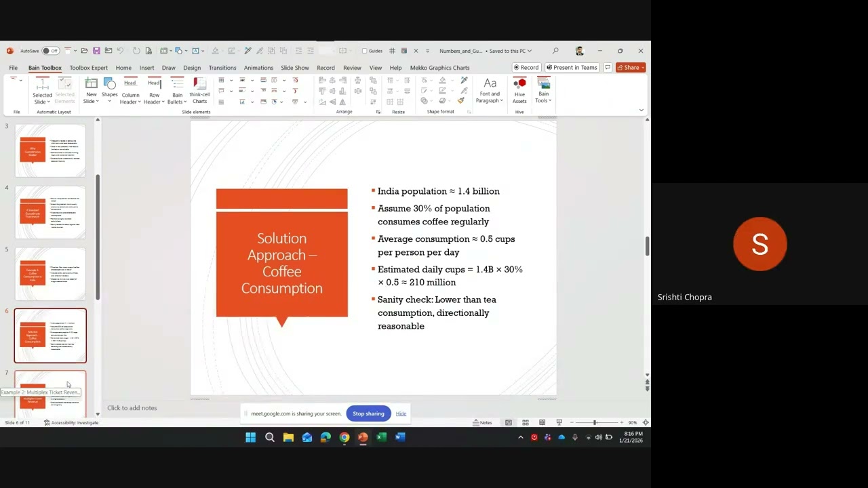This screenshot has height=488, width=868.
Task: Switch to the Toolbox Expert tab
Action: click(88, 68)
